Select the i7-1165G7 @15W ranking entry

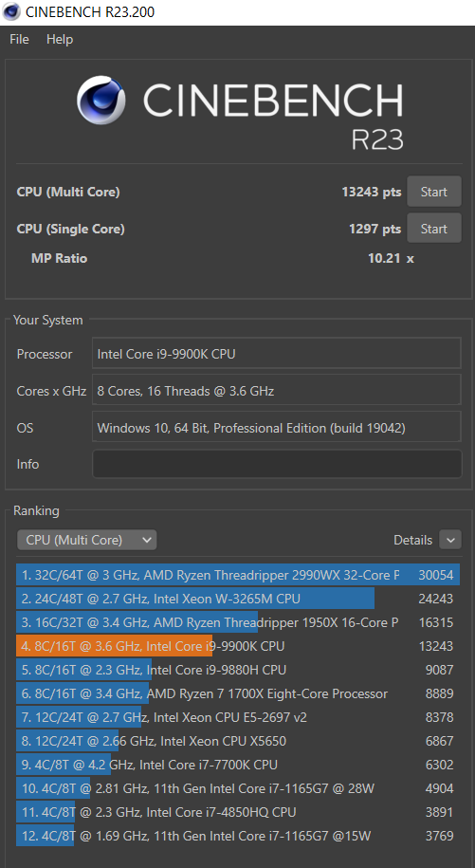coord(238,836)
